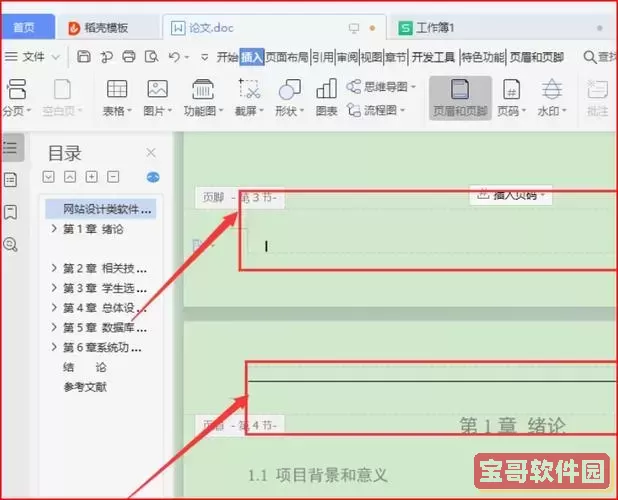
Task: Open the 开发工具 ribbon tab
Action: coord(434,58)
